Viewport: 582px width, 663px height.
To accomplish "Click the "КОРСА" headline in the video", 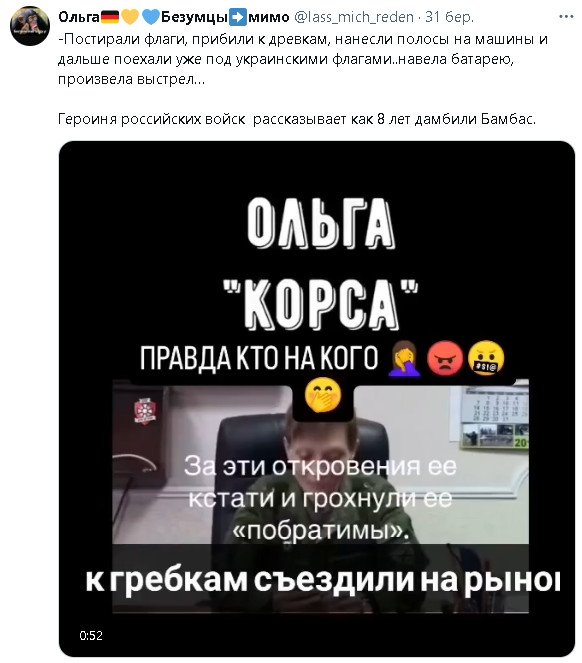I will [321, 305].
